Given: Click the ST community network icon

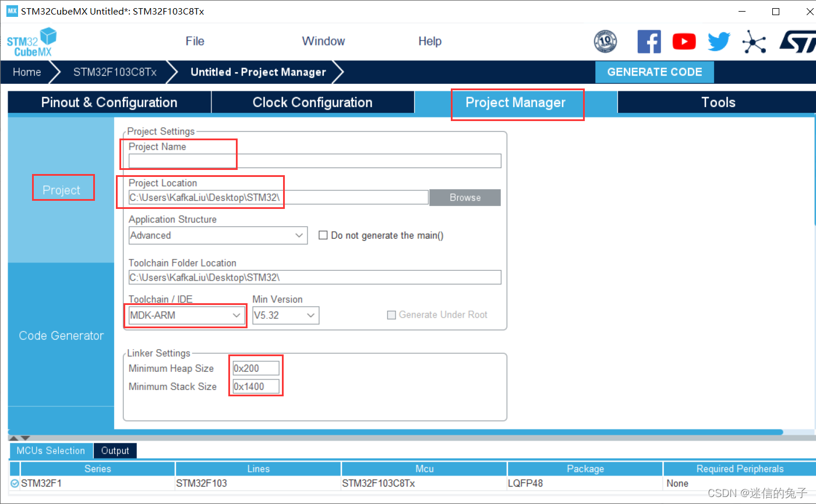Looking at the screenshot, I should tap(754, 41).
